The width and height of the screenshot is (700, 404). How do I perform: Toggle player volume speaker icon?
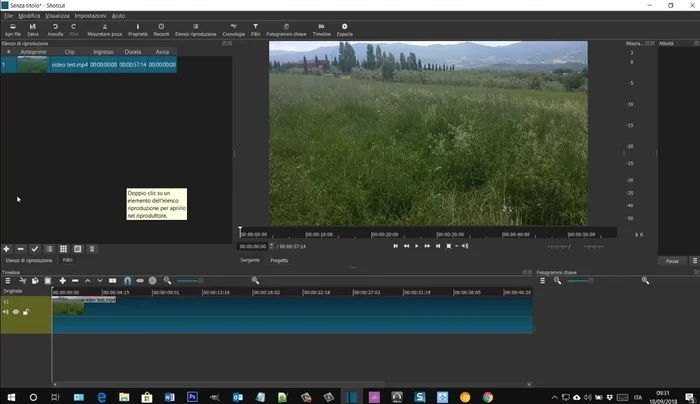[465, 246]
